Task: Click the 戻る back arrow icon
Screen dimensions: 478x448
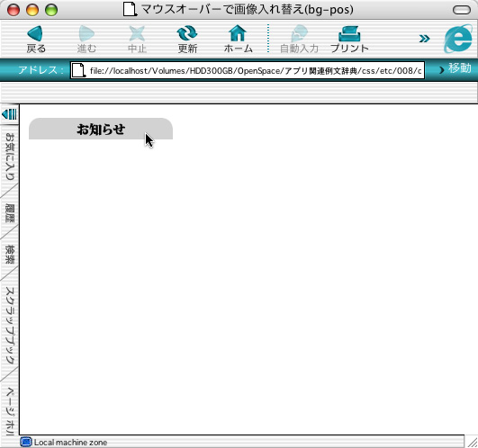Action: click(35, 33)
